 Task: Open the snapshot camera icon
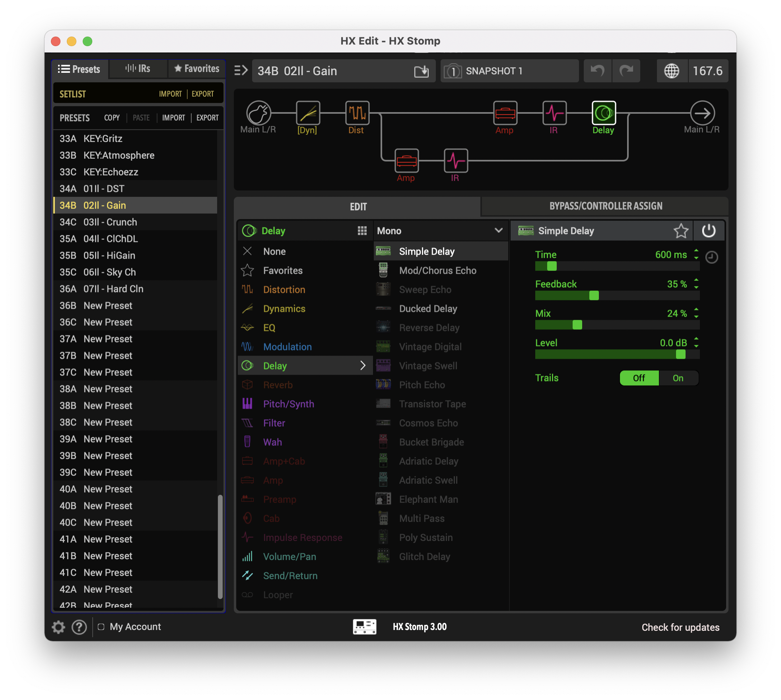tap(453, 71)
